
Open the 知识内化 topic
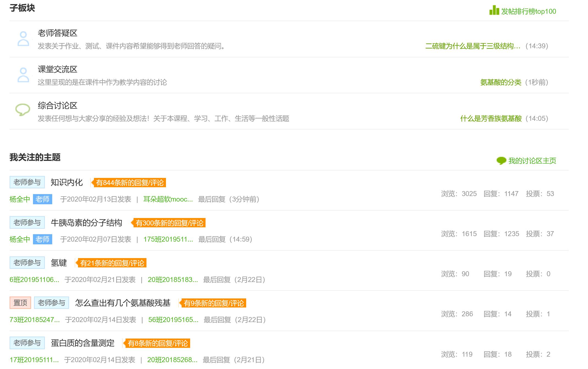67,183
